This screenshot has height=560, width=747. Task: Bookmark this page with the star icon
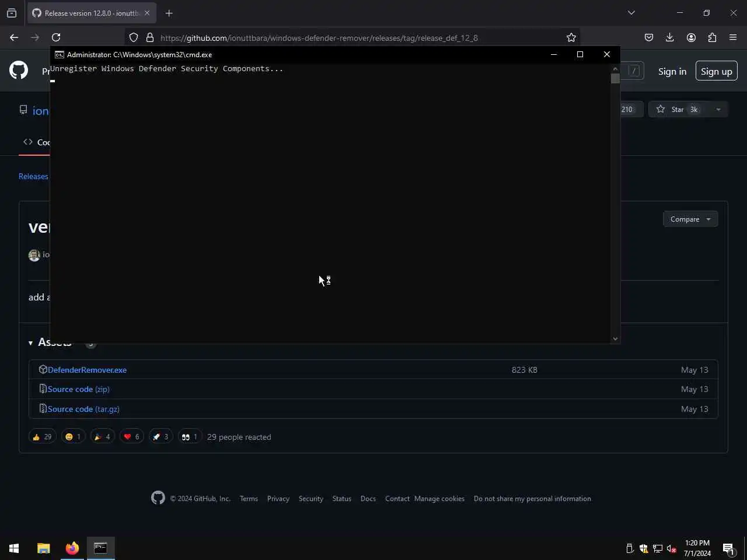click(571, 37)
